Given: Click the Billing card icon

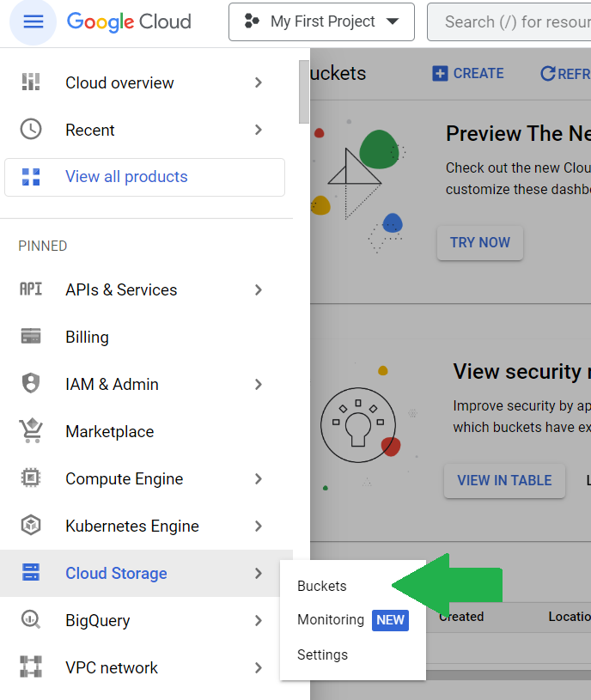Looking at the screenshot, I should [x=31, y=336].
